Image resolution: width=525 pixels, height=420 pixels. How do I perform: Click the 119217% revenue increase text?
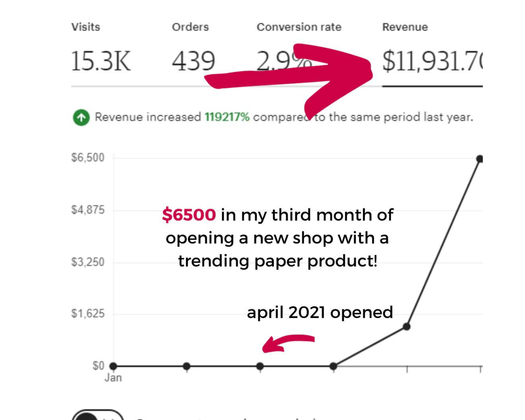[x=227, y=117]
